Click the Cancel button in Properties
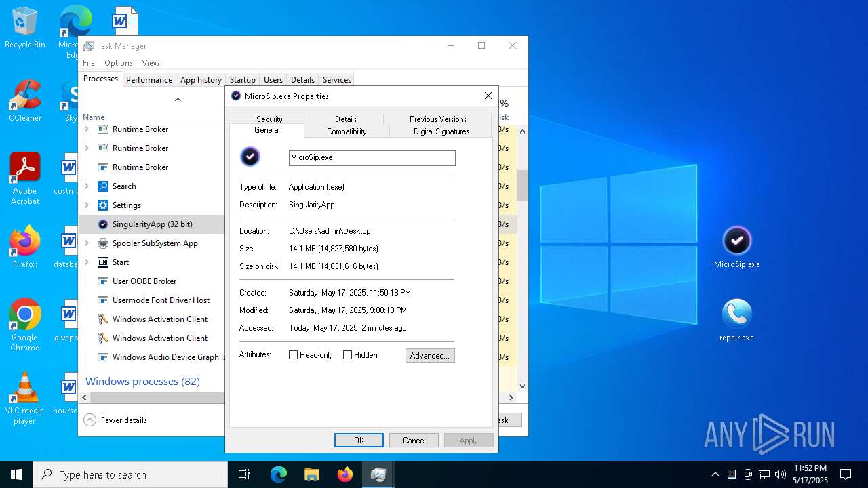 [414, 441]
